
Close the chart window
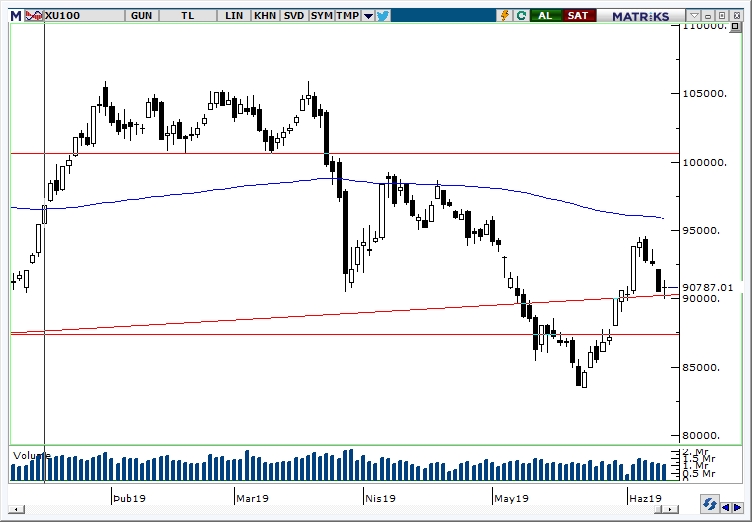click(737, 16)
